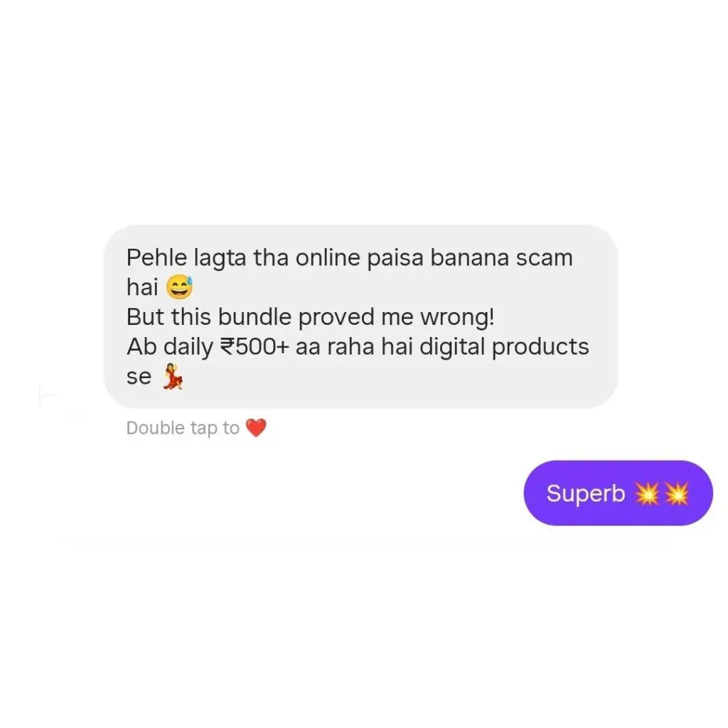Click the word "bundle" in the message

pos(255,317)
